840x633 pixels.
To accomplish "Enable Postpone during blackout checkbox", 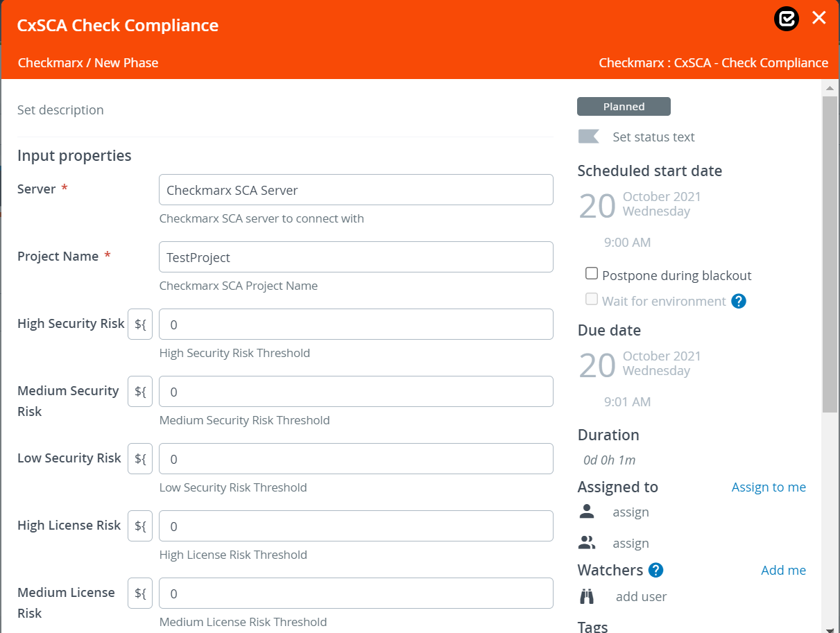I will (592, 274).
